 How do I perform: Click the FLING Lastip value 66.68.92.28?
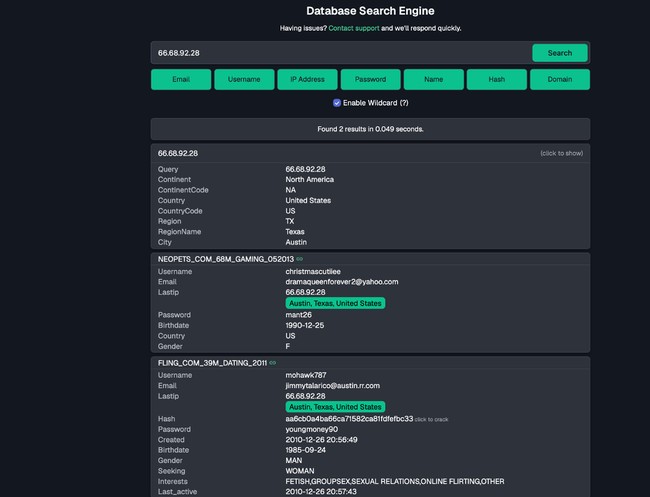tap(305, 396)
